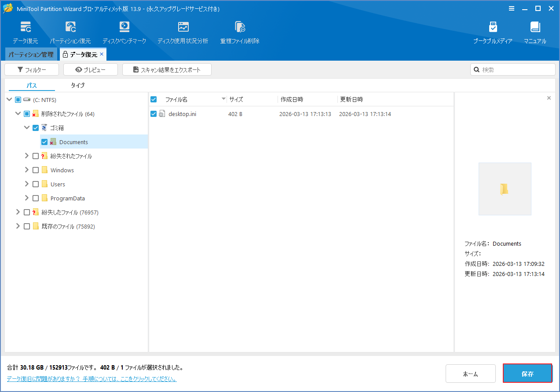Click the ホーム button
Screen dimensions: 560x392
click(471, 374)
